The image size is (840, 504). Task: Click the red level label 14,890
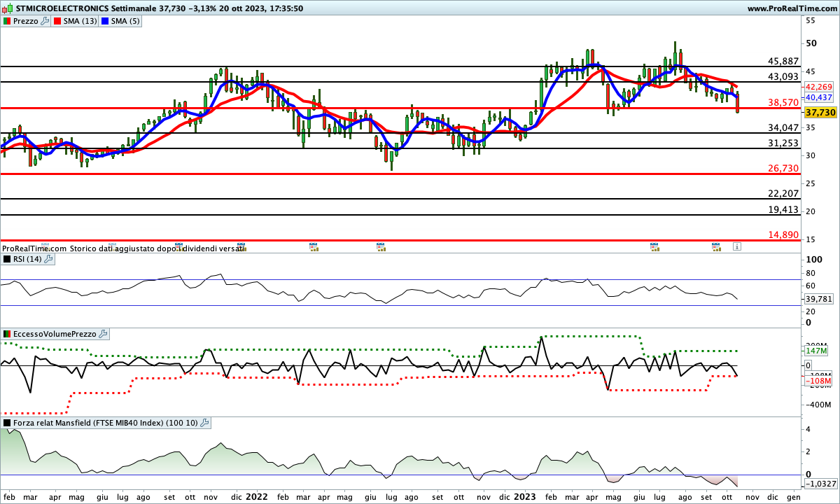pyautogui.click(x=783, y=235)
